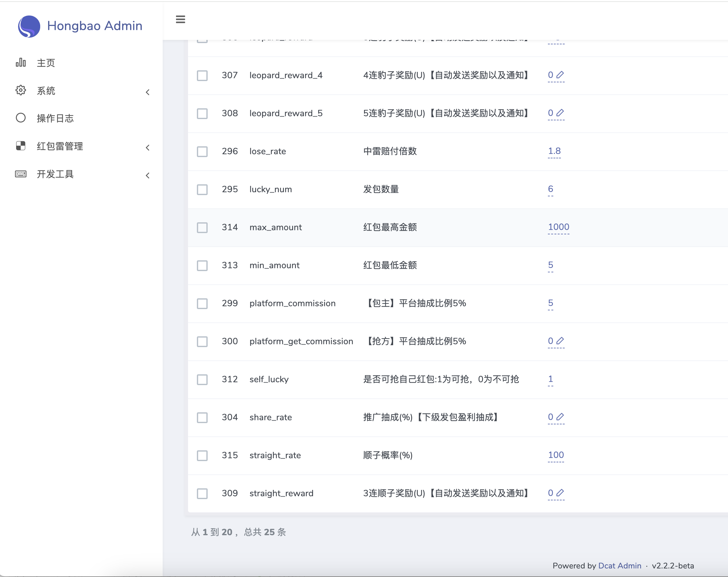
Task: Open 主页 from the sidebar
Action: [x=46, y=63]
